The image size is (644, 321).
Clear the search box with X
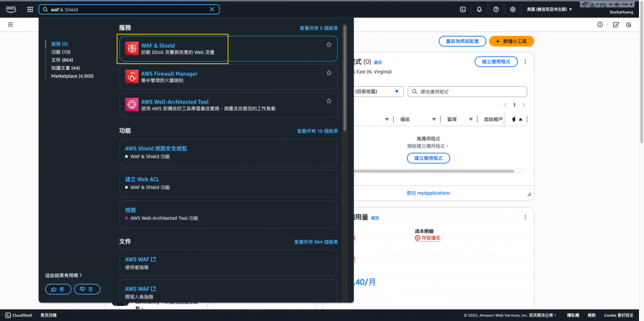pos(212,9)
